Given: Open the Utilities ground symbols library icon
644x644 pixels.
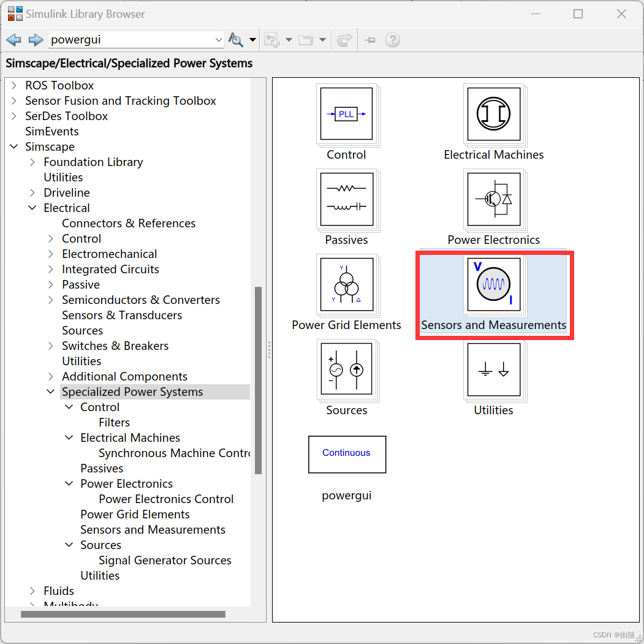Looking at the screenshot, I should pos(494,369).
